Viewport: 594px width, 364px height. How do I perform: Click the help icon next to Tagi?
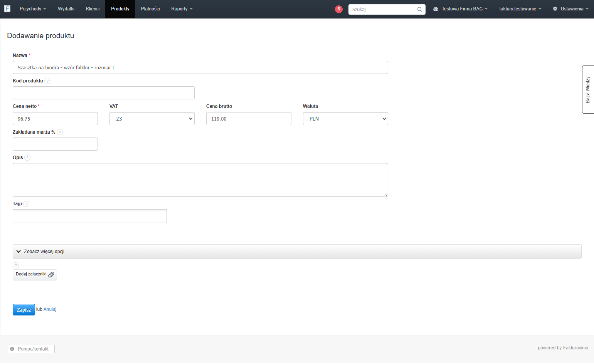[x=26, y=204]
